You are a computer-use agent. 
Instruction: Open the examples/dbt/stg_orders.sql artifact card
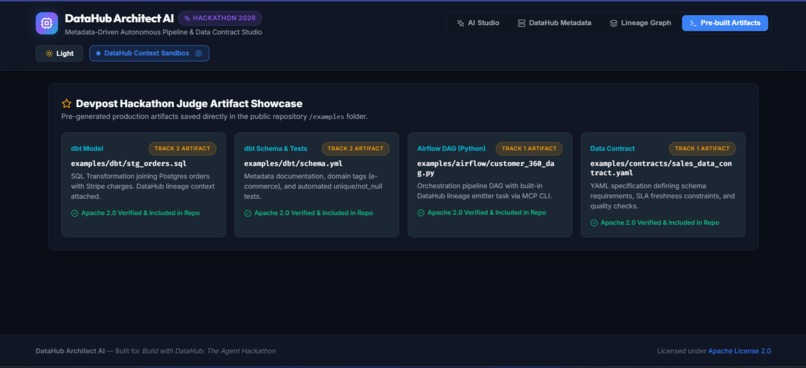143,185
